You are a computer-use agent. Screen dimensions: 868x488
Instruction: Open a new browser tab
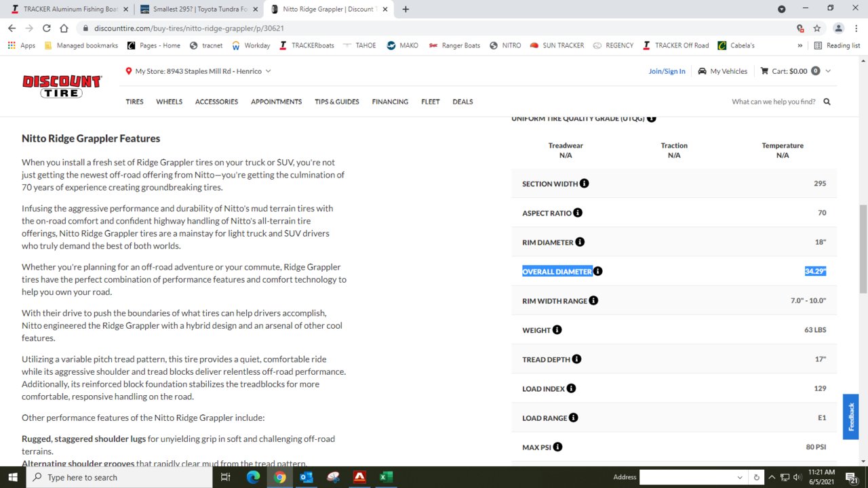coord(406,9)
